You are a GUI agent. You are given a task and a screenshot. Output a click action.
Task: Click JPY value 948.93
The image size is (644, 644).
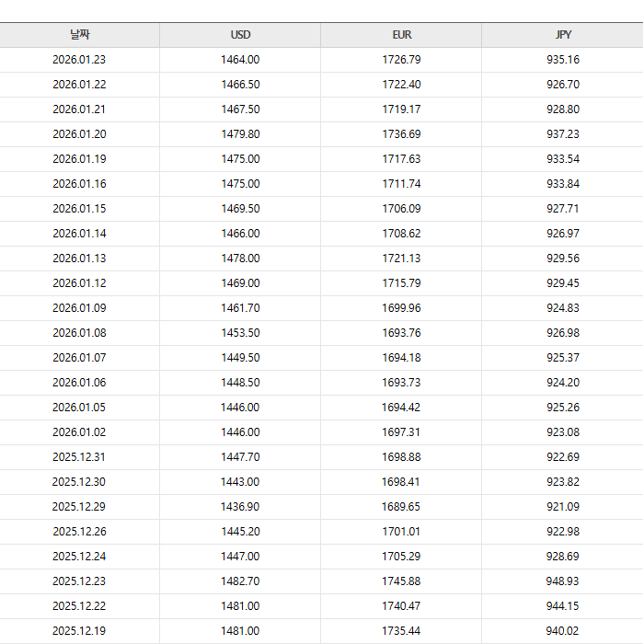(x=563, y=581)
